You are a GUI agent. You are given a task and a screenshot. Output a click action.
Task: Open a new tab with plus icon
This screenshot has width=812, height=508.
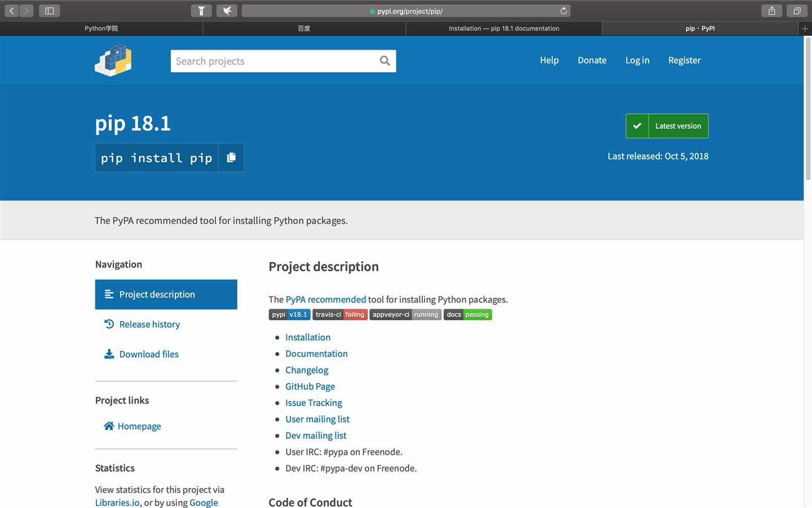point(805,28)
